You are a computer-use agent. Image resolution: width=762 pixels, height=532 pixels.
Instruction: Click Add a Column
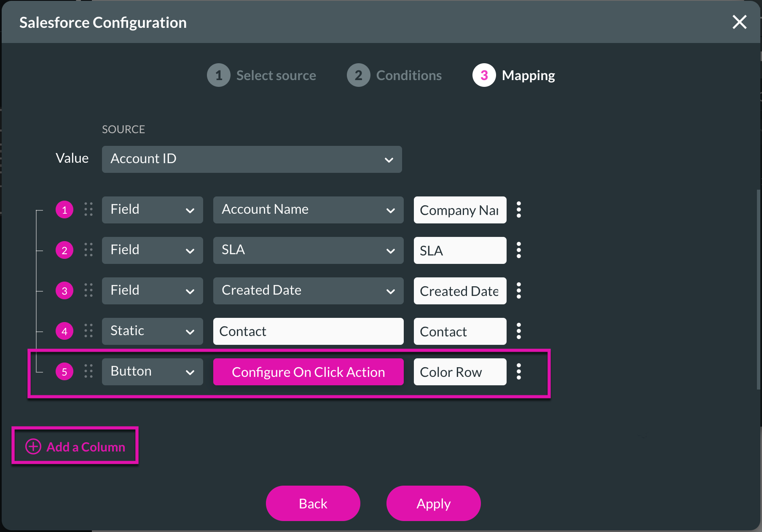[x=75, y=446]
